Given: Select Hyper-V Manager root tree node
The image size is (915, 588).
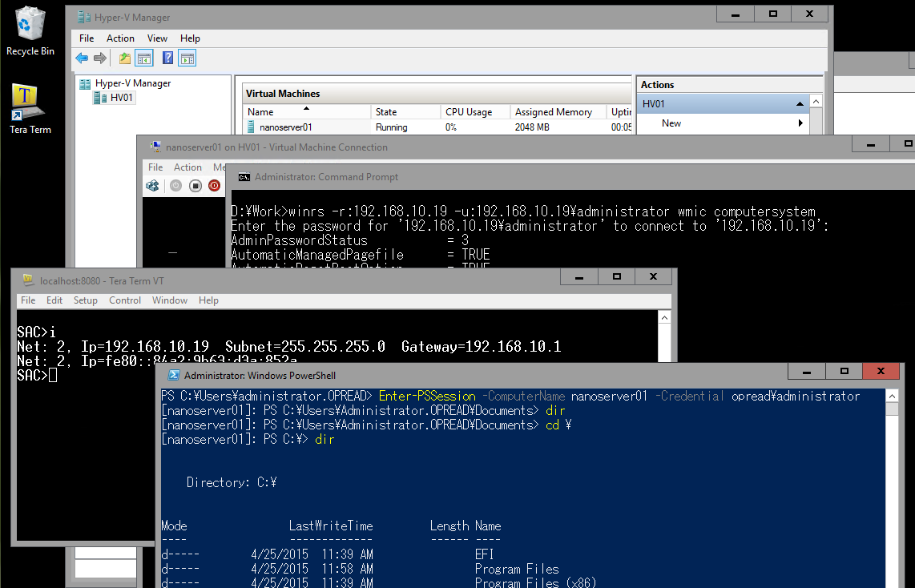Looking at the screenshot, I should [x=133, y=83].
